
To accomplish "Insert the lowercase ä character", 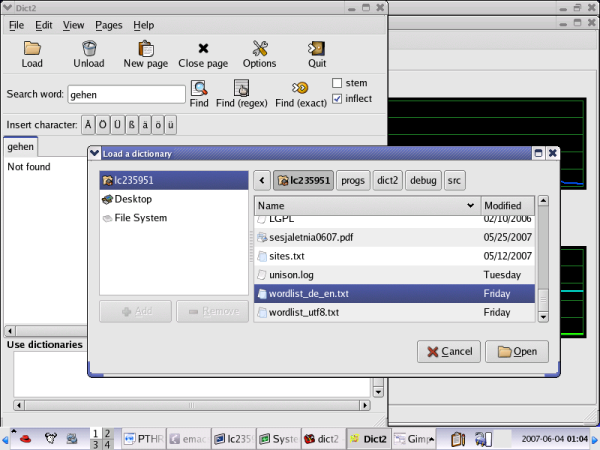I will pos(145,125).
